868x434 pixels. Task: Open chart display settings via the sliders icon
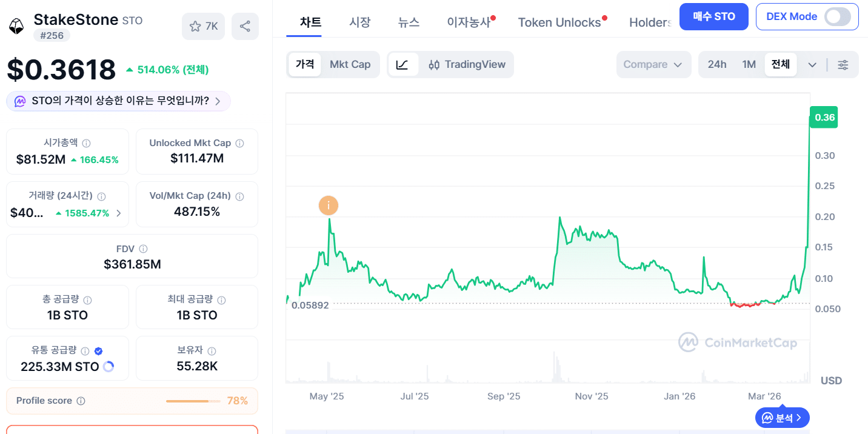843,64
